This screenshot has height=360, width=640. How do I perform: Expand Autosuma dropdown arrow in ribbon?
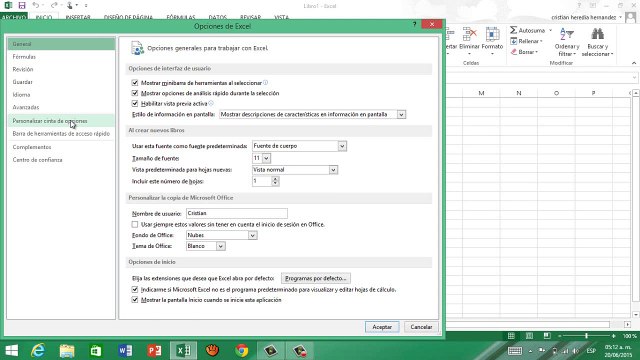pos(550,30)
